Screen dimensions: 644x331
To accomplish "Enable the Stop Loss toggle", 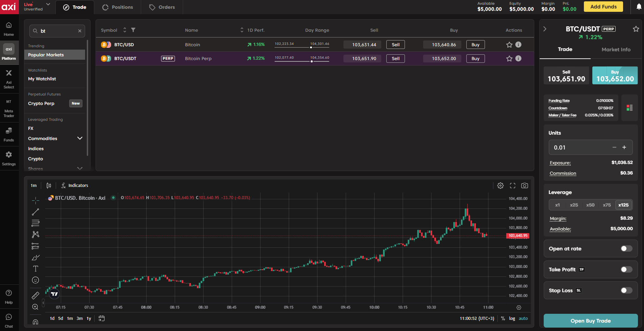I will (x=626, y=291).
